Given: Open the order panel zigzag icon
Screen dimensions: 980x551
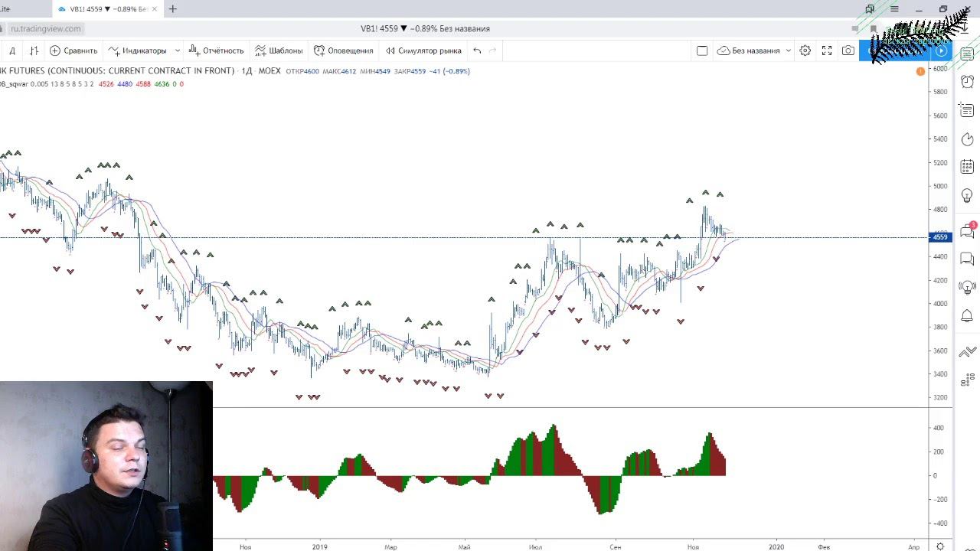Looking at the screenshot, I should pos(967,351).
